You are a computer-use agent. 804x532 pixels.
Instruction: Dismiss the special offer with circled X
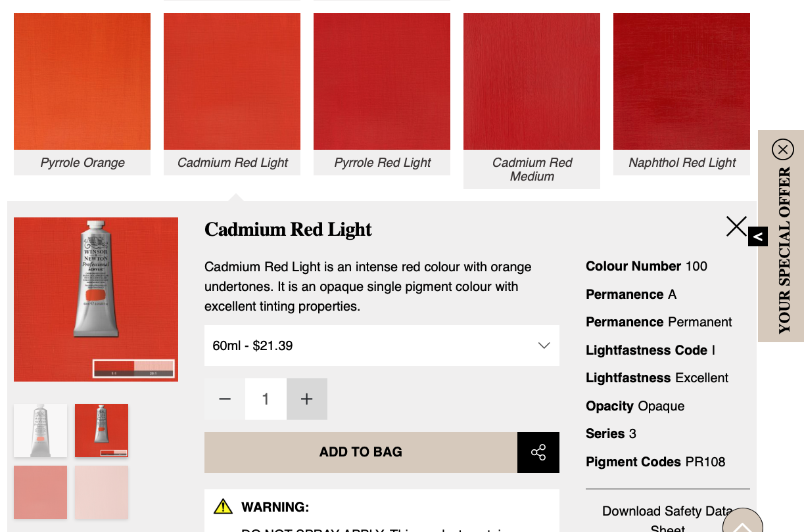click(x=782, y=150)
